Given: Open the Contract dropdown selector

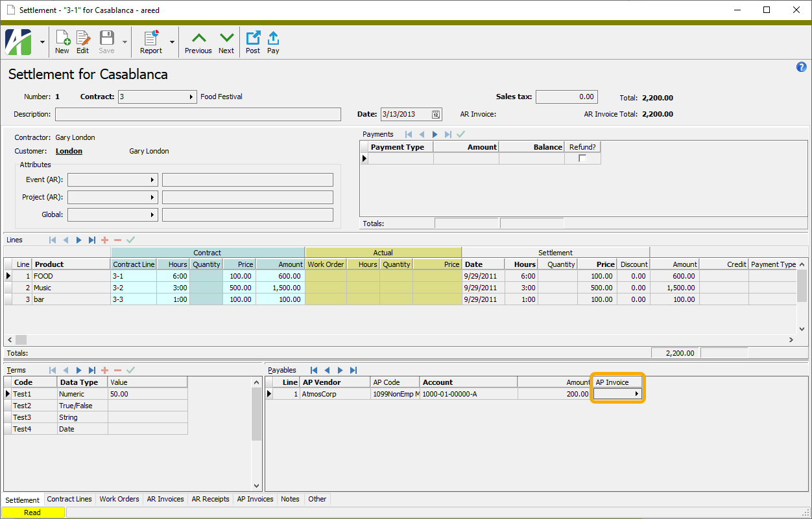Looking at the screenshot, I should [x=191, y=96].
